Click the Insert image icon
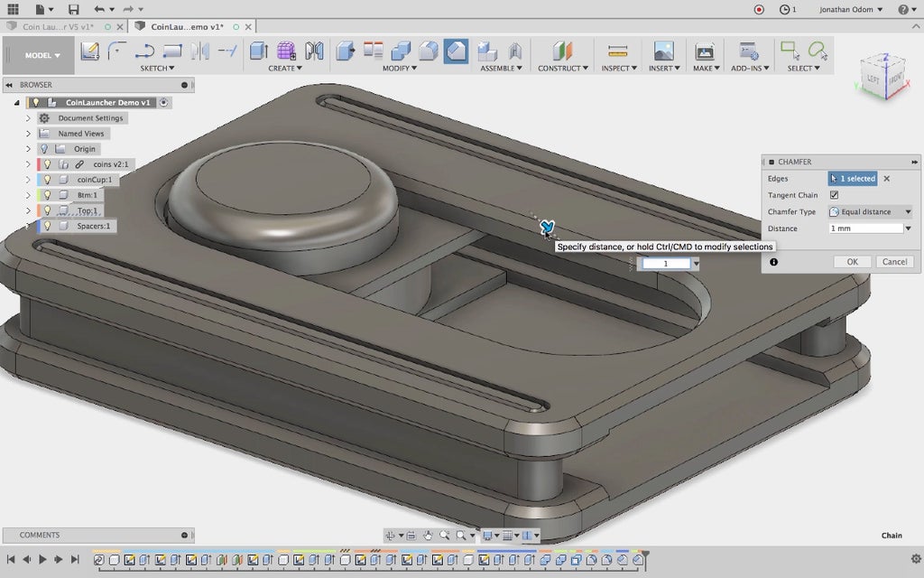 click(x=663, y=51)
